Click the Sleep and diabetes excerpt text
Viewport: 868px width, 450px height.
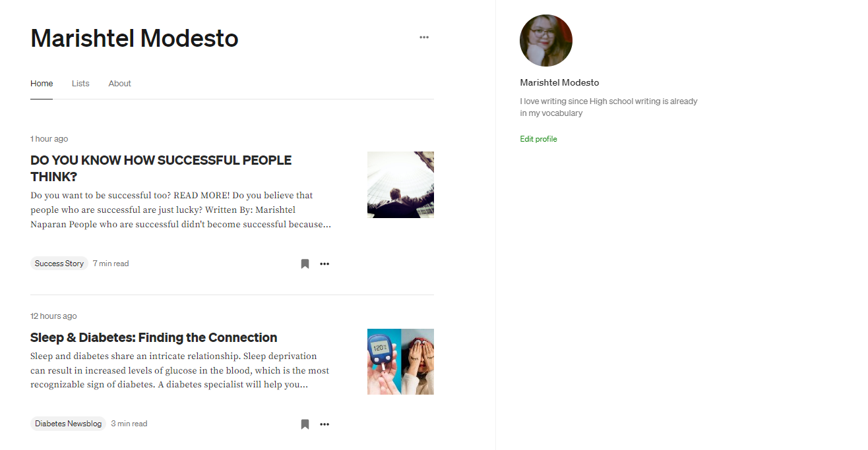point(179,370)
